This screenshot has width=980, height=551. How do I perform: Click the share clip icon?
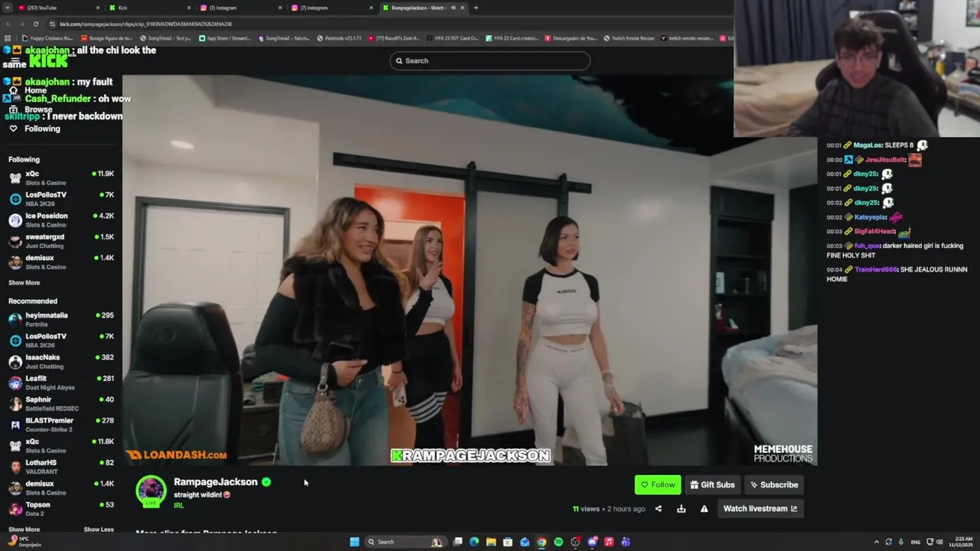pos(658,509)
